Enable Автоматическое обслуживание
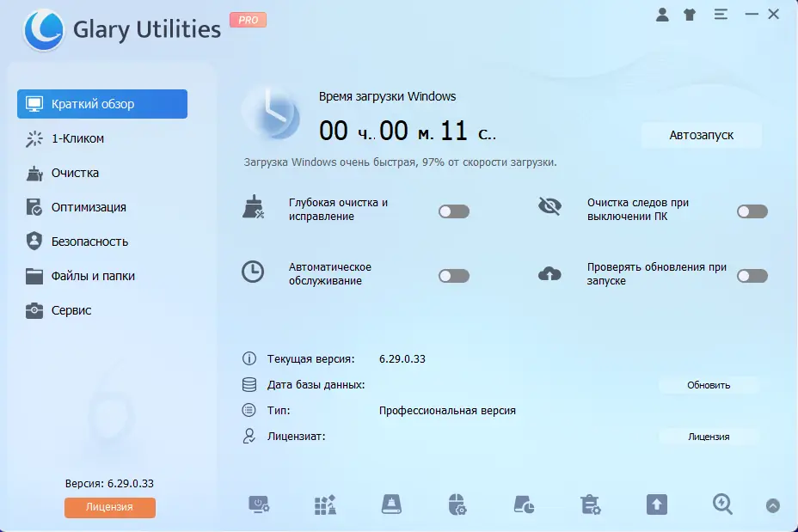 (453, 276)
